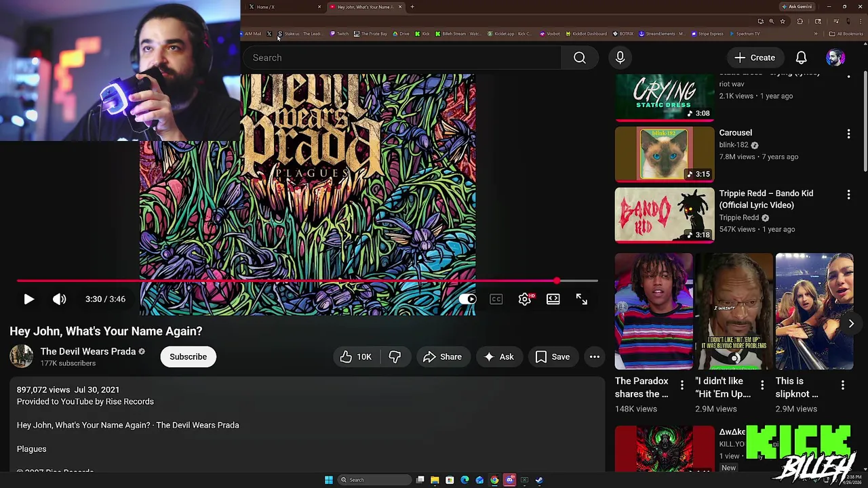Open Steam from the taskbar

[539, 480]
